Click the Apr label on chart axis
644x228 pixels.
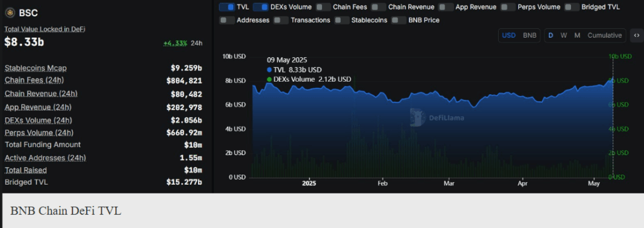pos(523,183)
